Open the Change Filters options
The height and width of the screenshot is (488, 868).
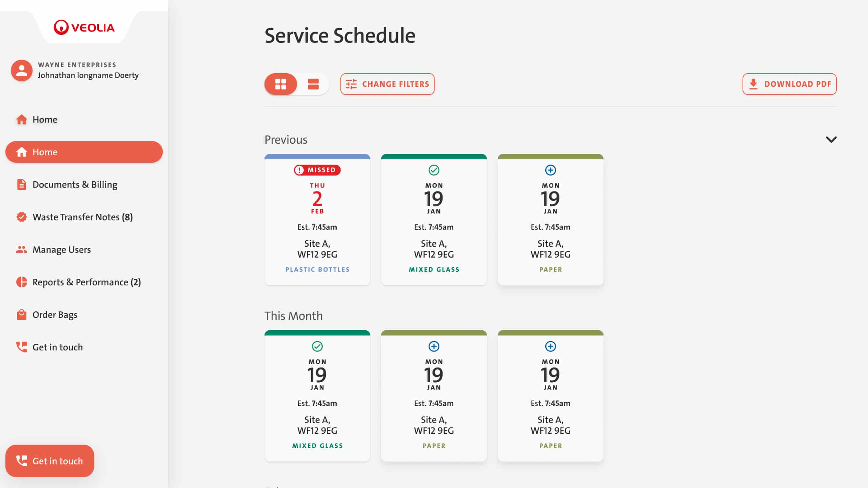point(387,84)
